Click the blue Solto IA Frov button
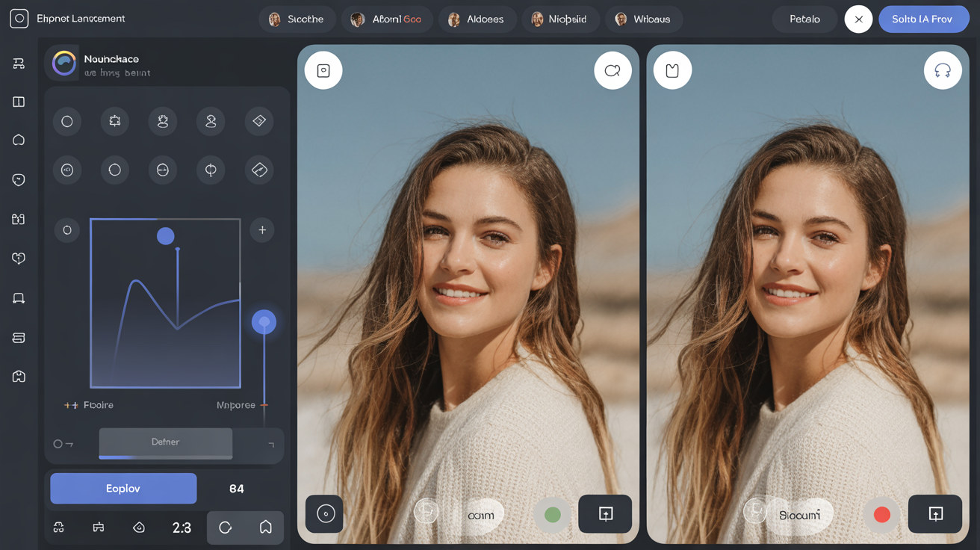The image size is (980, 550). pyautogui.click(x=924, y=19)
